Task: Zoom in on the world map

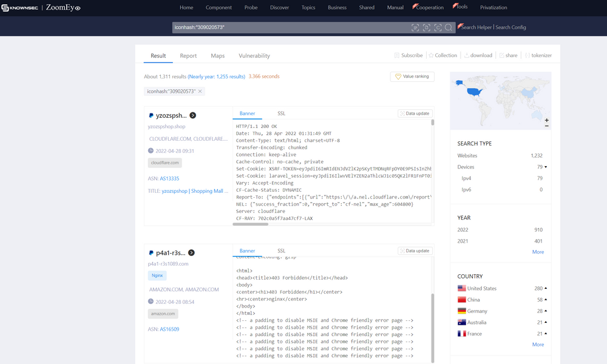Action: 547,120
